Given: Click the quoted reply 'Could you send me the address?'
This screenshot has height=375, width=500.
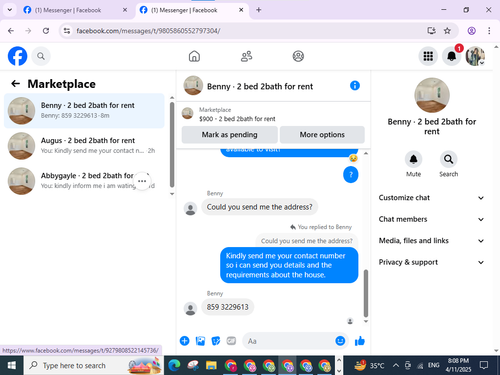Looking at the screenshot, I should coord(306,241).
